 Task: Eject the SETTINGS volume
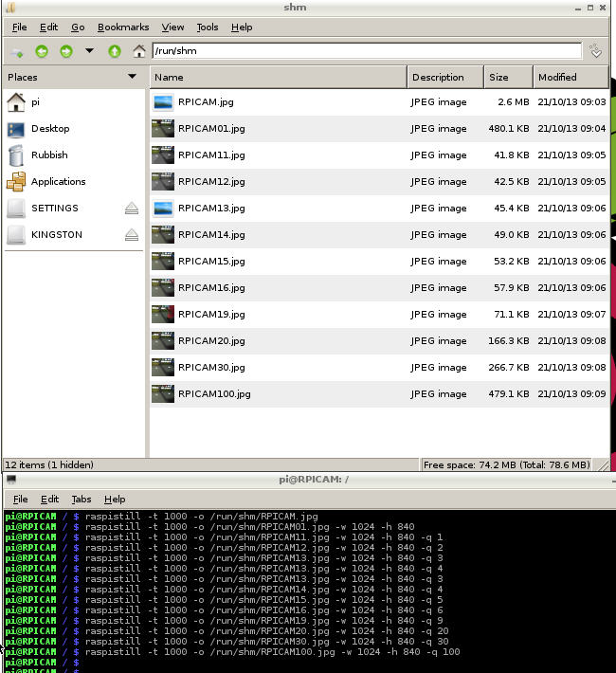tap(132, 209)
